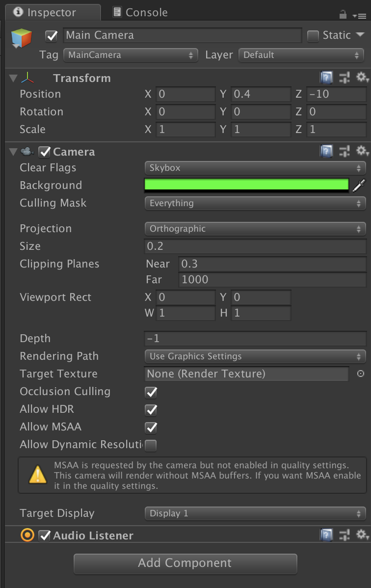Screen dimensions: 371x588
Task: Disable the Occlusion Culling checkbox
Action: (151, 392)
